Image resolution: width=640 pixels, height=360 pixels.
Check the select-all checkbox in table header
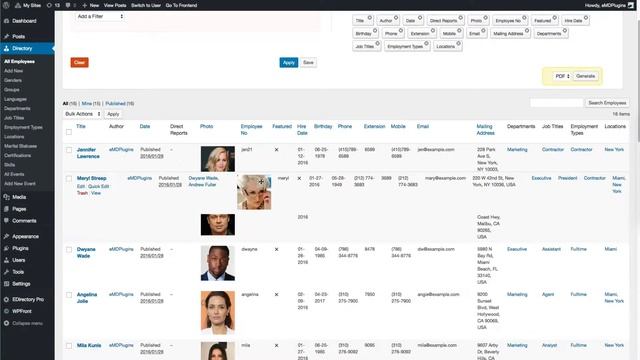pos(69,132)
